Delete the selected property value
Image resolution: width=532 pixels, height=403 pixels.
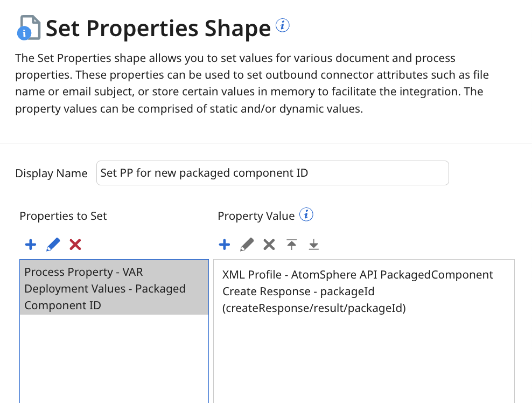pyautogui.click(x=269, y=245)
